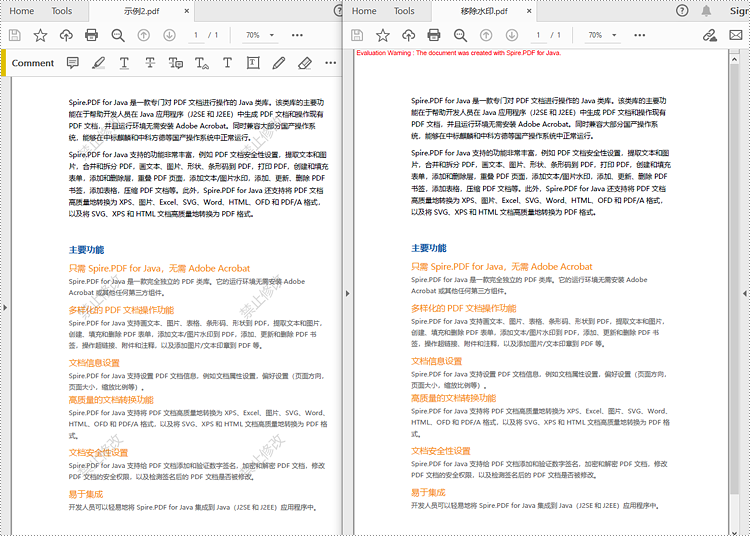Open Home tab in left window
750x536 pixels.
coord(22,11)
